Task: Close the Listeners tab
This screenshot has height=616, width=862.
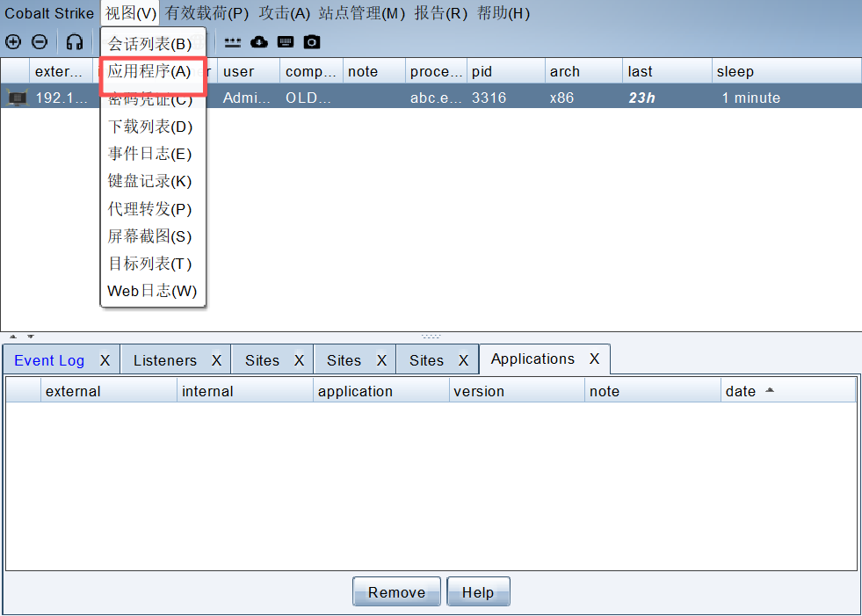Action: tap(217, 361)
